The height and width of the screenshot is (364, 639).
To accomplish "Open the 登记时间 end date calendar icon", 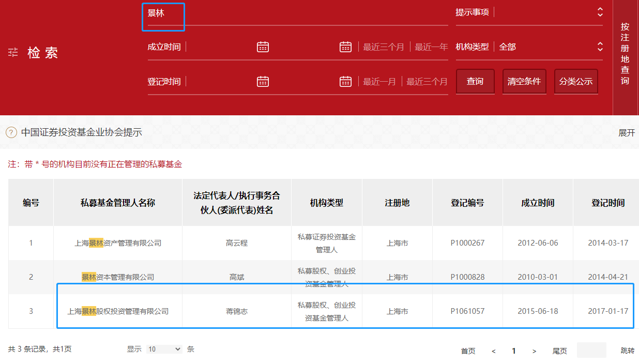I will 345,81.
